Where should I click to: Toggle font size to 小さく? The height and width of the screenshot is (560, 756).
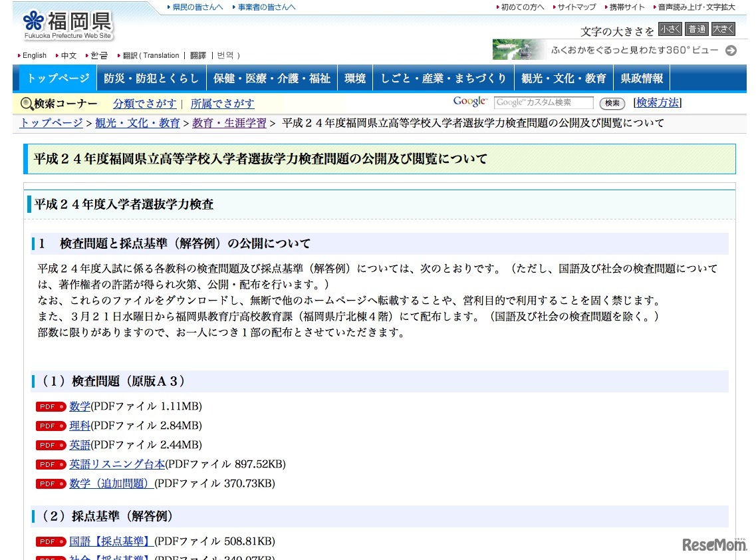click(670, 29)
